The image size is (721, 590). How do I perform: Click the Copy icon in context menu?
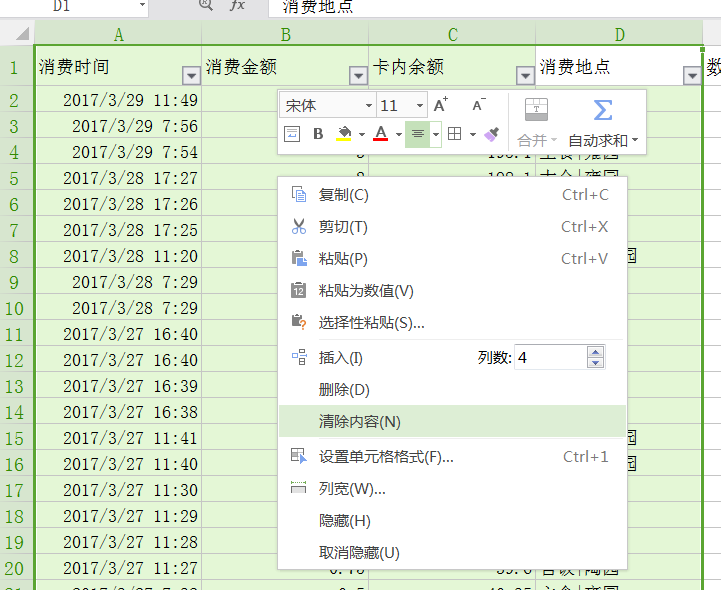[x=299, y=195]
